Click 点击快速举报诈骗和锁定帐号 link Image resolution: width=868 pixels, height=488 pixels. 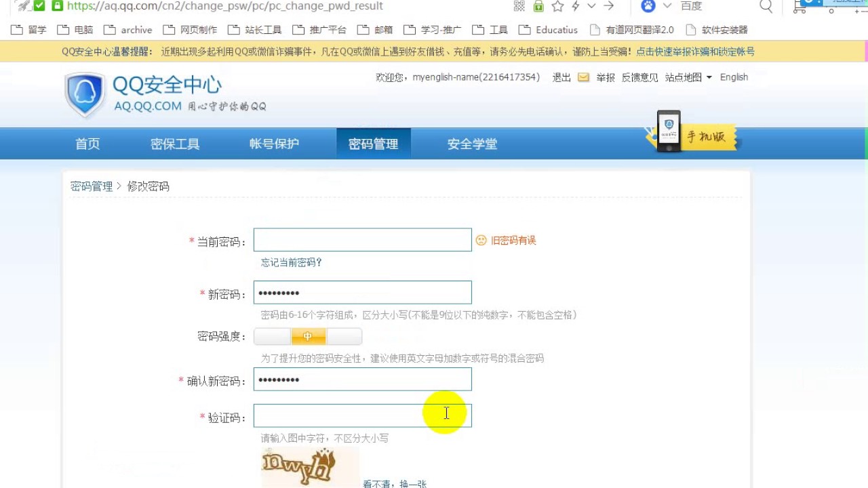pos(695,52)
